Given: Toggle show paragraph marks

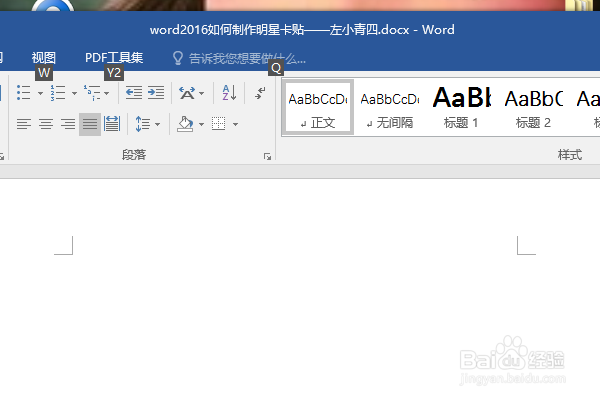Looking at the screenshot, I should (260, 93).
